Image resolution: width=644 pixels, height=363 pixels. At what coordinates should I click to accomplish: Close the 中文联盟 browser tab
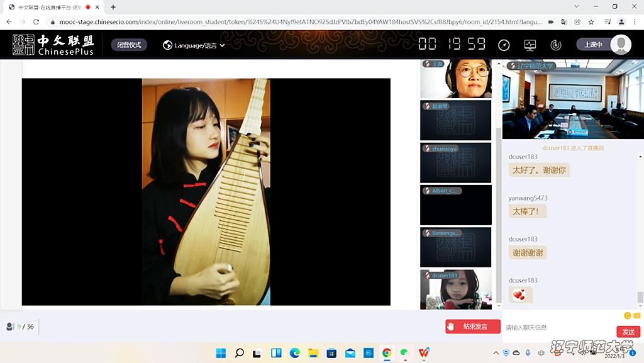(97, 7)
